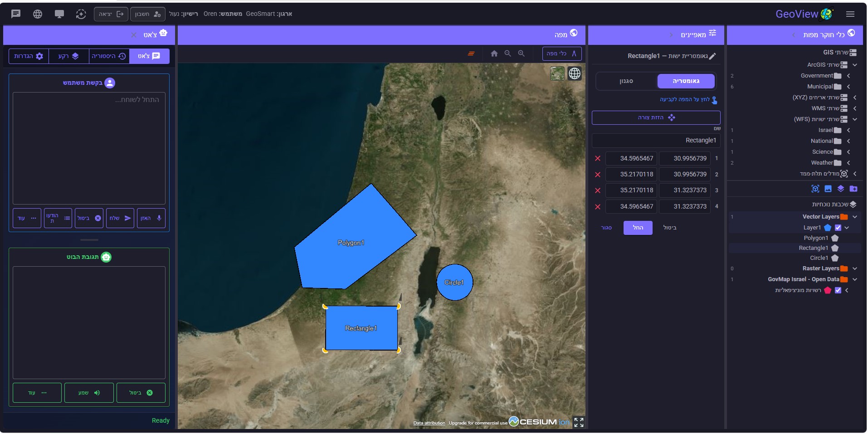
Task: Click the האזן (Listen) microphone button
Action: 151,218
